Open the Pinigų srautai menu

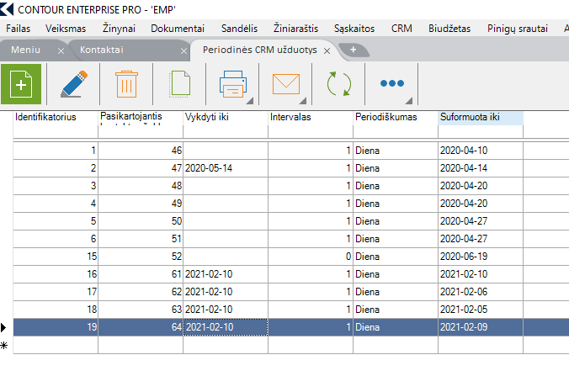pyautogui.click(x=517, y=28)
